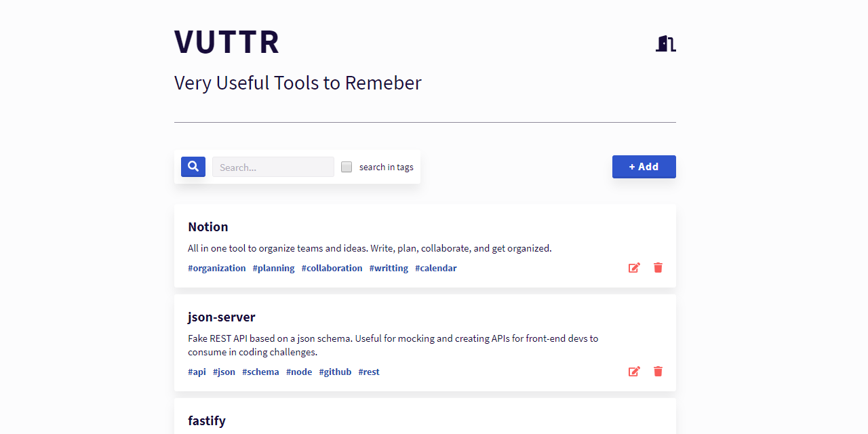This screenshot has height=434, width=868.
Task: Open the Notion tool title
Action: [208, 226]
